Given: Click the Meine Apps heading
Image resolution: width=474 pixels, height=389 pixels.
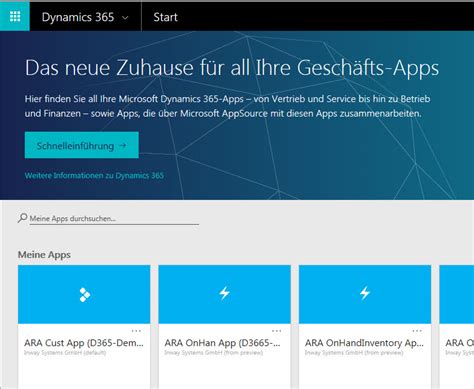Looking at the screenshot, I should pyautogui.click(x=44, y=255).
